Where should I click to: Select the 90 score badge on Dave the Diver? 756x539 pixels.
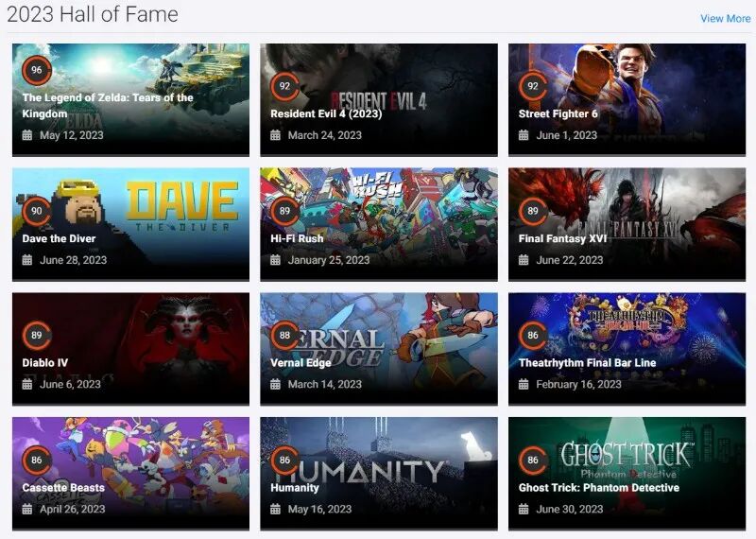click(x=37, y=211)
